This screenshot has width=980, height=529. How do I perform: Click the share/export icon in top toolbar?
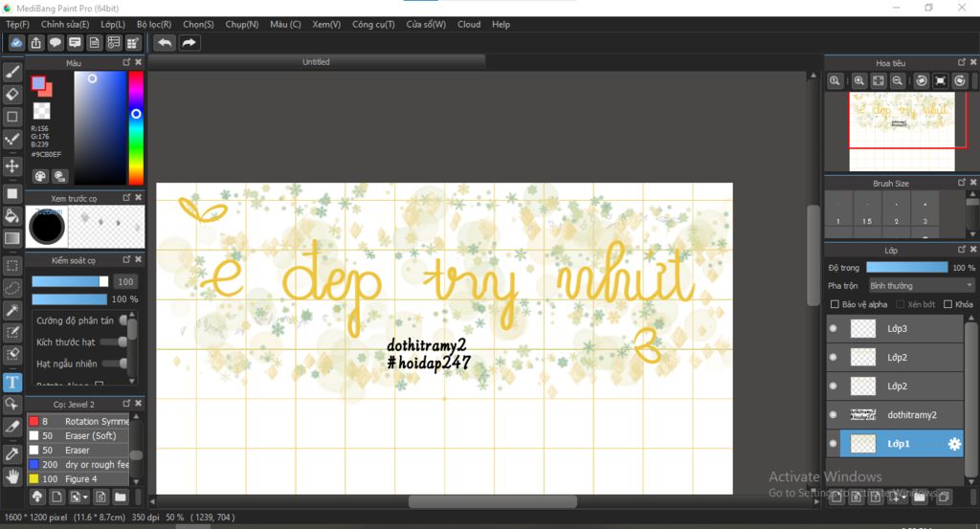pyautogui.click(x=36, y=42)
